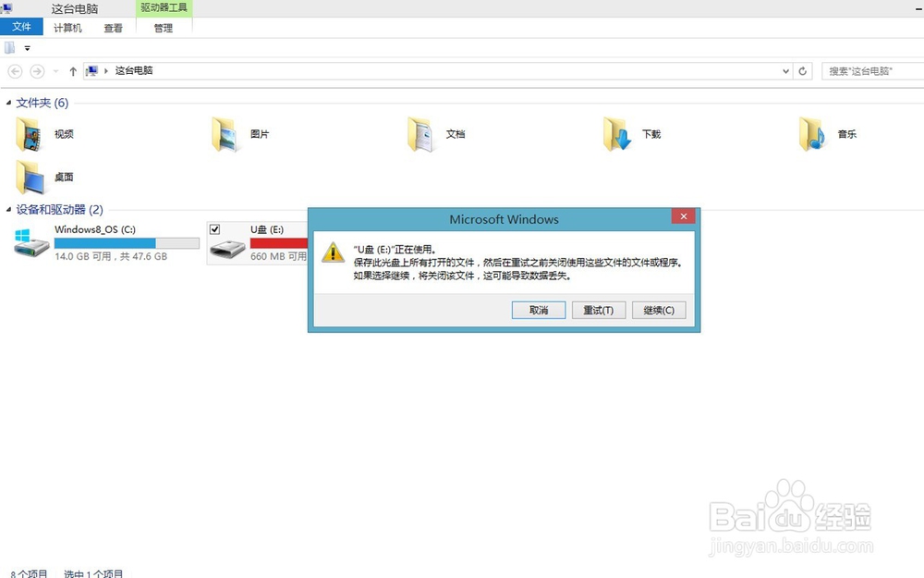The height and width of the screenshot is (578, 924).
Task: Switch to the 查看 ribbon tab
Action: tap(113, 28)
